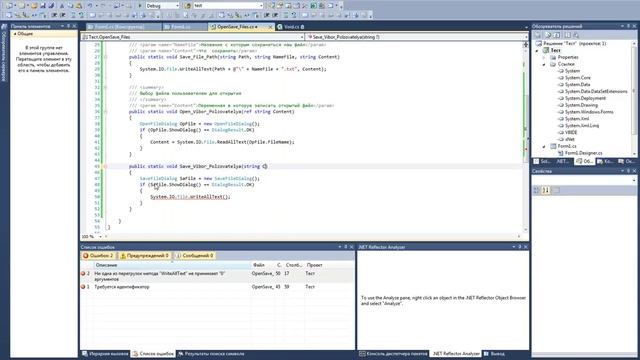
Task: Open the Консоль диспетчера пакетов tab
Action: click(393, 354)
